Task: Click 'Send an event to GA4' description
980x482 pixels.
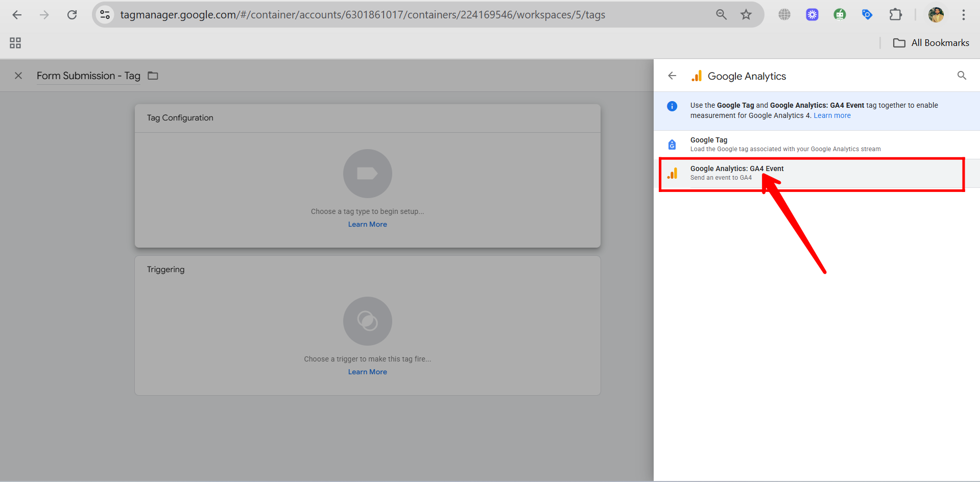Action: pyautogui.click(x=721, y=178)
